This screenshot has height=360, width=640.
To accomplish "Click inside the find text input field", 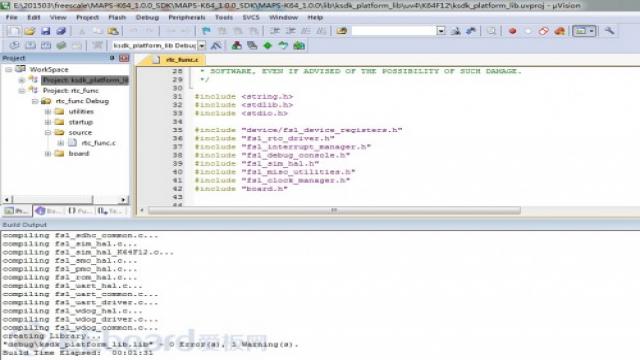I will point(393,31).
